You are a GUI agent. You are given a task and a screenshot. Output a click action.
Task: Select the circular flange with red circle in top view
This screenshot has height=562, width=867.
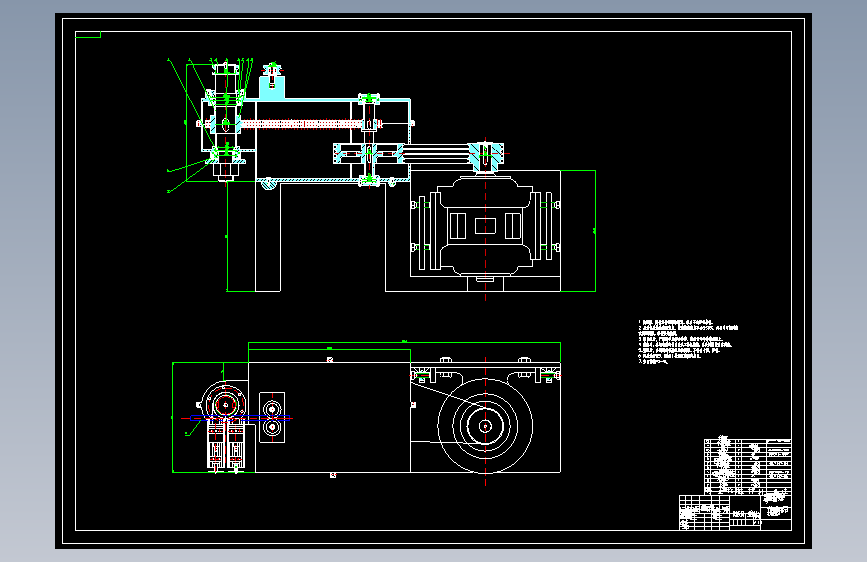pos(224,404)
